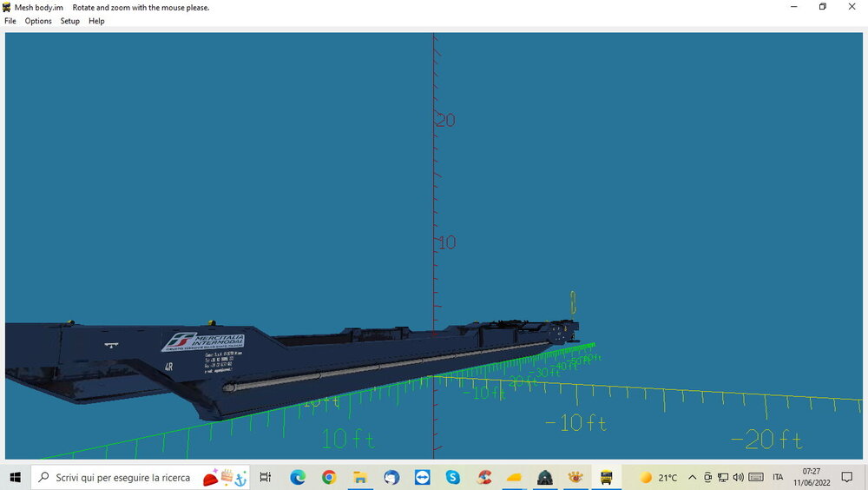Click the yellow "-10 ft" axis label
Screen dimensions: 868x490
(x=575, y=423)
